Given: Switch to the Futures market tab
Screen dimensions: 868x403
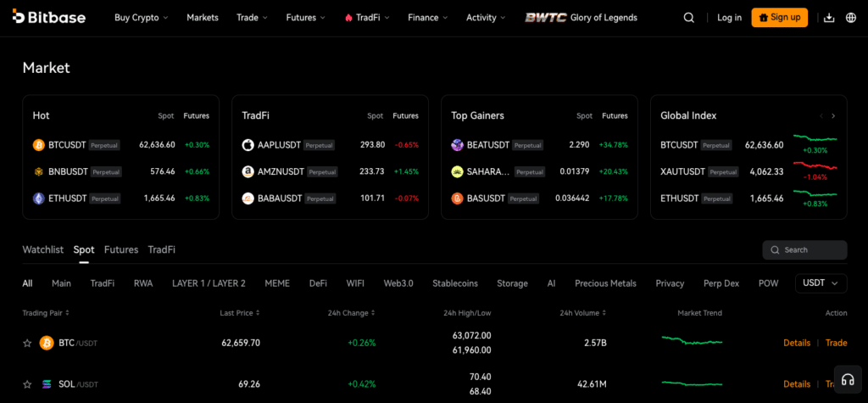Looking at the screenshot, I should pyautogui.click(x=121, y=249).
